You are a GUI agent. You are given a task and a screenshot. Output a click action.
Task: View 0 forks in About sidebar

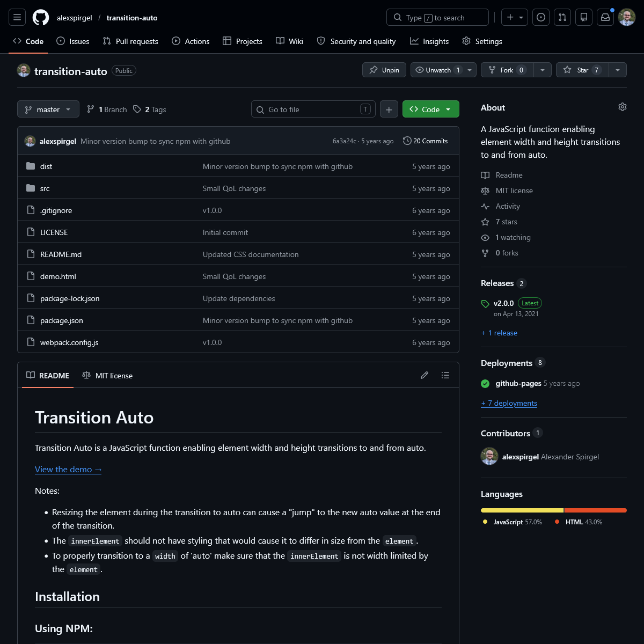pyautogui.click(x=507, y=253)
